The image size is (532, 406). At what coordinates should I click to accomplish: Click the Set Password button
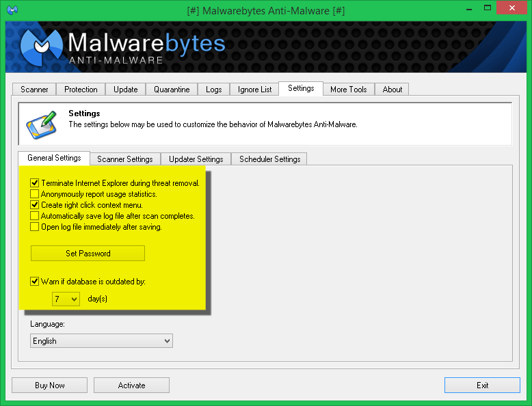[88, 254]
